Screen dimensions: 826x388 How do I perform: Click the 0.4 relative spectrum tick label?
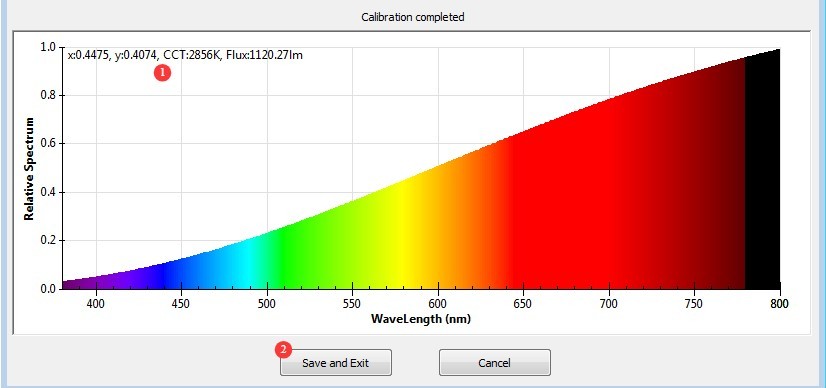[48, 192]
